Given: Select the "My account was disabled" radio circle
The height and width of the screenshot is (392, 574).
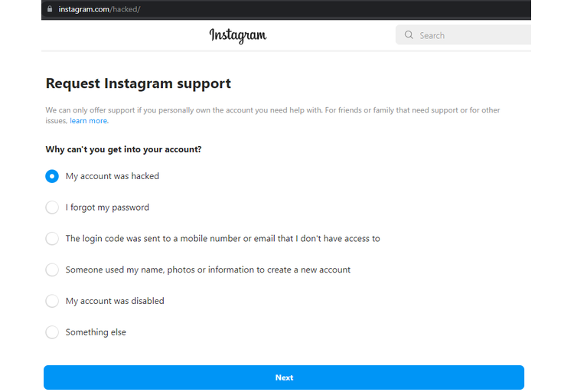Looking at the screenshot, I should (52, 301).
